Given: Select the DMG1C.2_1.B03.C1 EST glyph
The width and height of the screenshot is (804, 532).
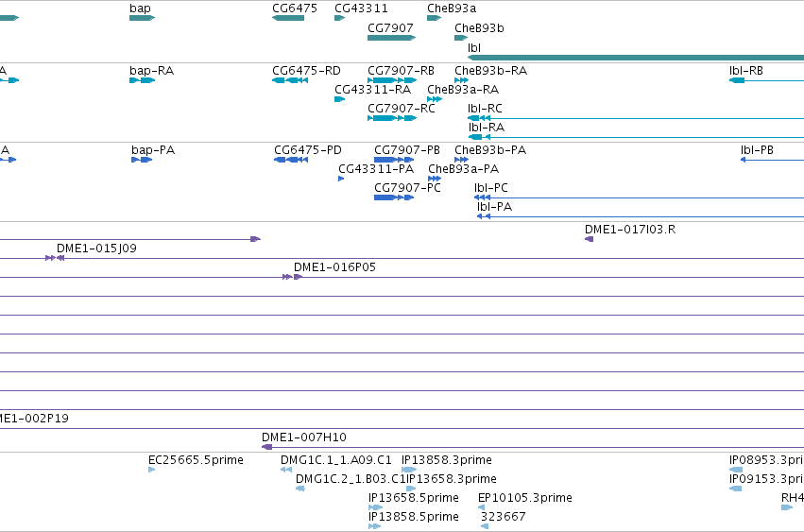Looking at the screenshot, I should tap(300, 489).
